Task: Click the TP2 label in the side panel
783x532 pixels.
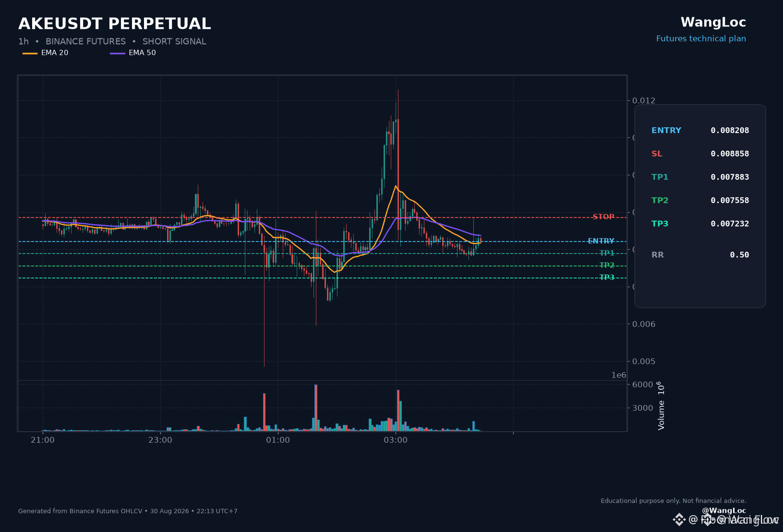Action: click(x=660, y=200)
